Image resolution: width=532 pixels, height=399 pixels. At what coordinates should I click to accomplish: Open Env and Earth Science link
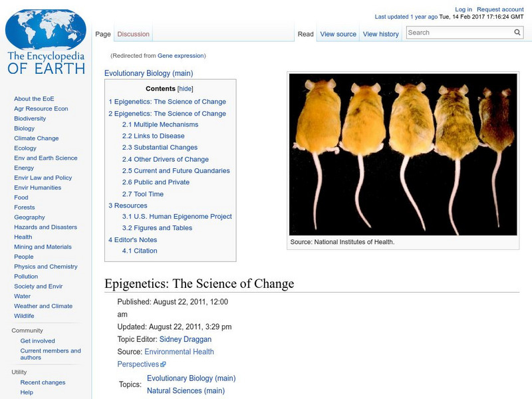[46, 158]
